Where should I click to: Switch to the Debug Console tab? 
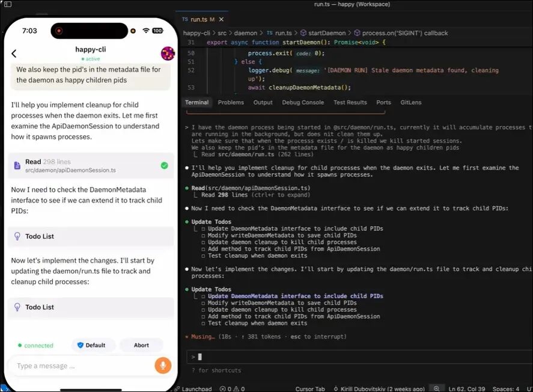point(303,102)
